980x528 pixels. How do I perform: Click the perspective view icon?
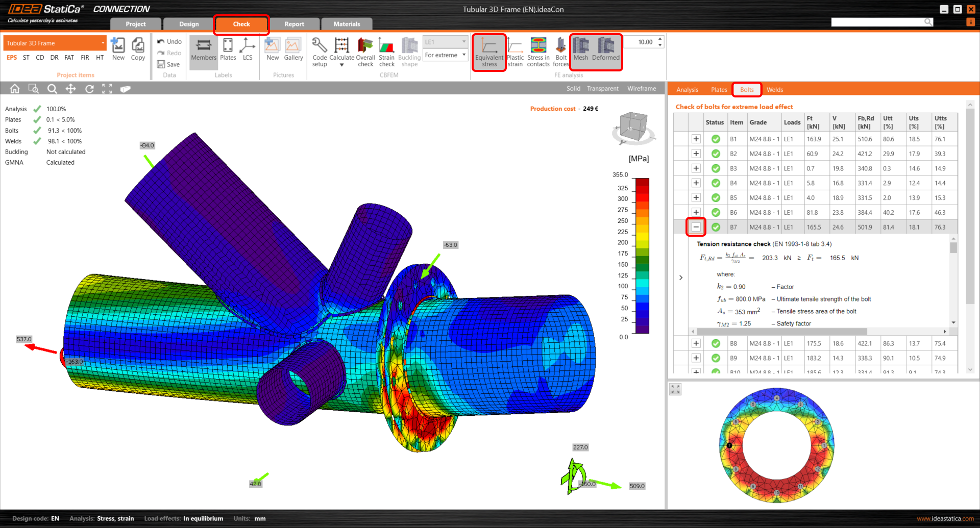click(x=126, y=89)
